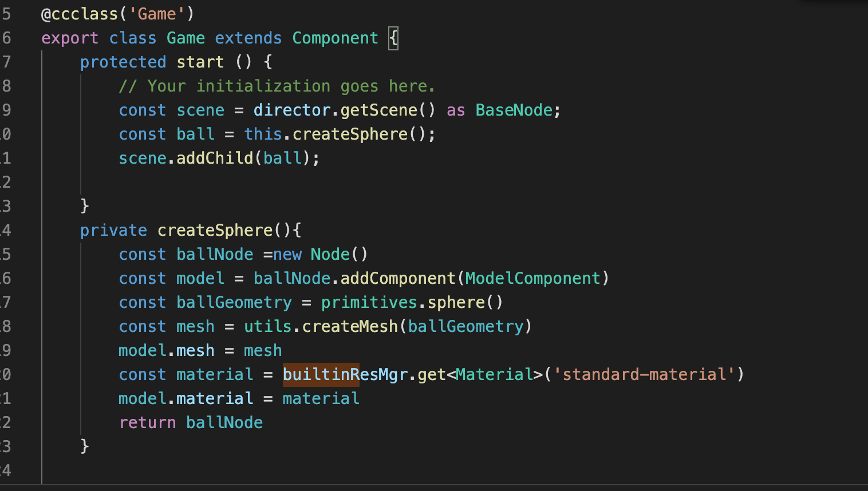
Task: Click the new keyword before Node
Action: [287, 254]
